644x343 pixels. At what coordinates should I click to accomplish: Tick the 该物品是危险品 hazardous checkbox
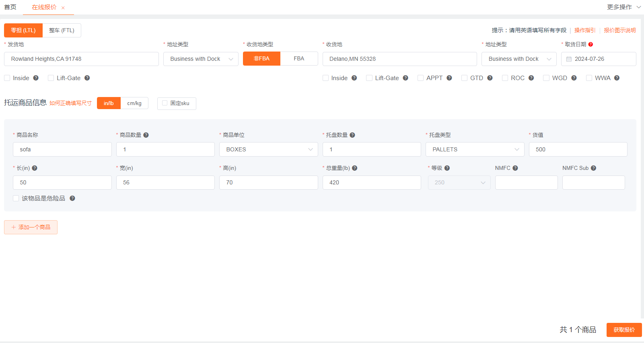click(16, 198)
